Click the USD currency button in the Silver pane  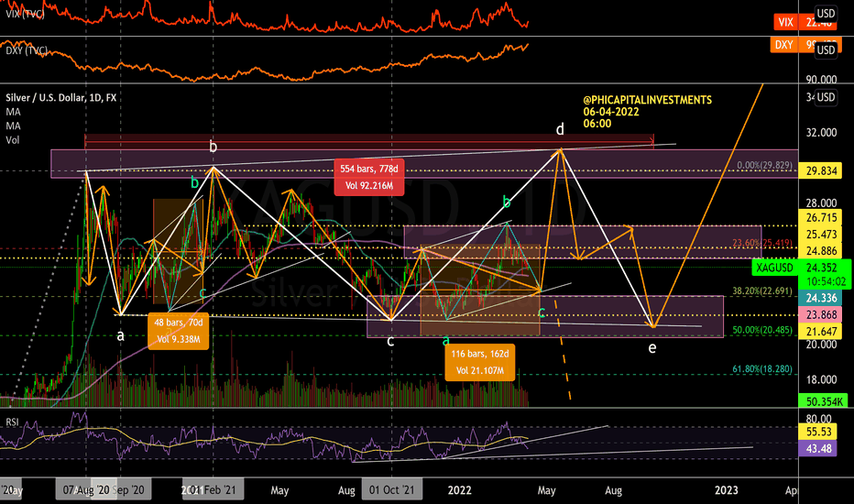826,97
